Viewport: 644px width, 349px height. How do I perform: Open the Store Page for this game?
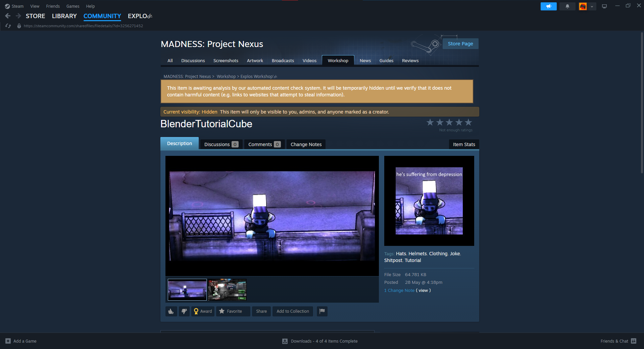coord(460,44)
